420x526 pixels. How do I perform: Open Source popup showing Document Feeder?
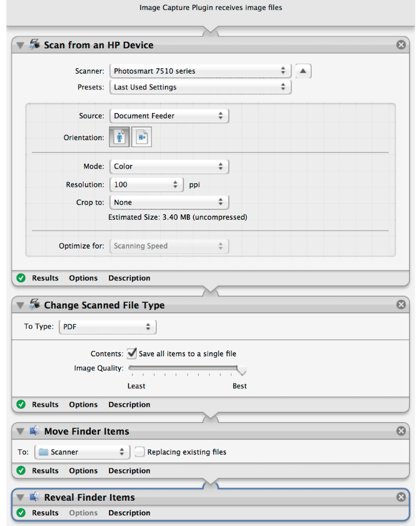[x=169, y=115]
